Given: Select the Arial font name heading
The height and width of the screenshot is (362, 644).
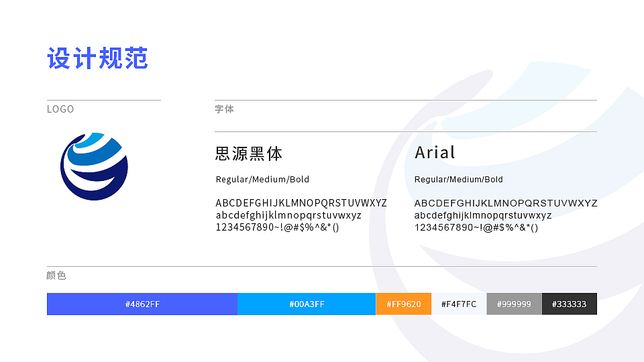Looking at the screenshot, I should coord(435,153).
